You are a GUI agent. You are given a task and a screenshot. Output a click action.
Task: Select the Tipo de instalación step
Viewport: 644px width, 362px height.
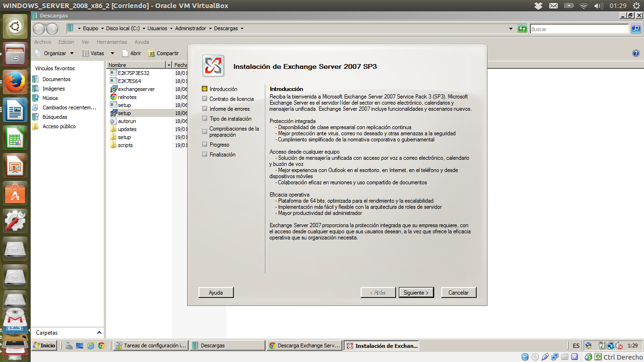click(230, 119)
